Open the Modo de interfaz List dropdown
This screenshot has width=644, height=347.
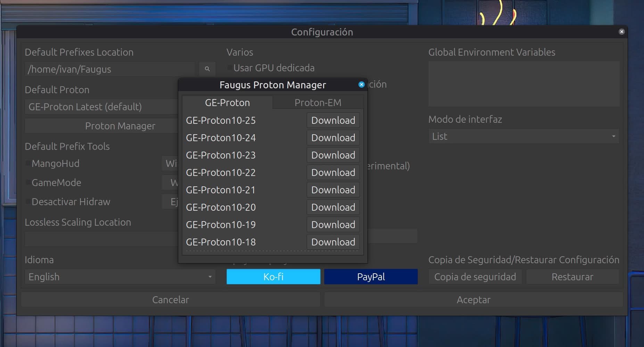tap(523, 136)
